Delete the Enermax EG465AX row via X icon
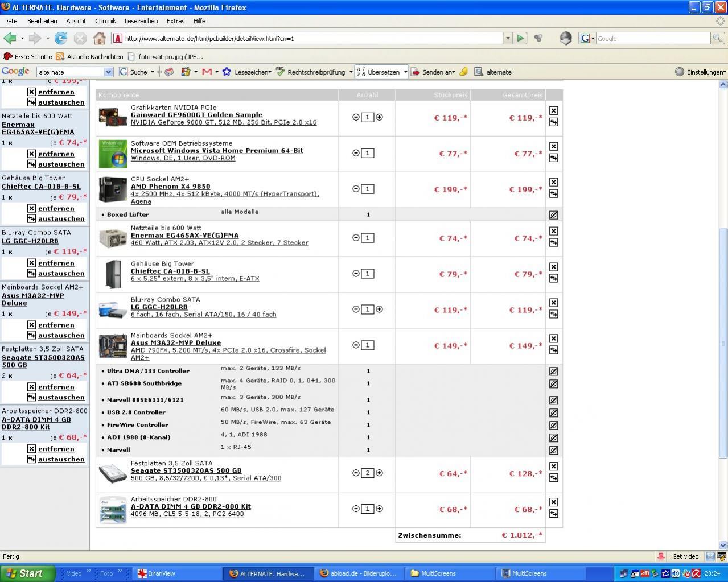This screenshot has height=582, width=728. pos(553,231)
